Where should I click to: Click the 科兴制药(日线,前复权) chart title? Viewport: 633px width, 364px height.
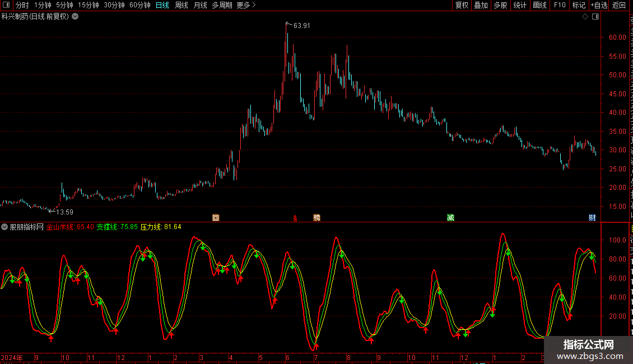pos(35,17)
